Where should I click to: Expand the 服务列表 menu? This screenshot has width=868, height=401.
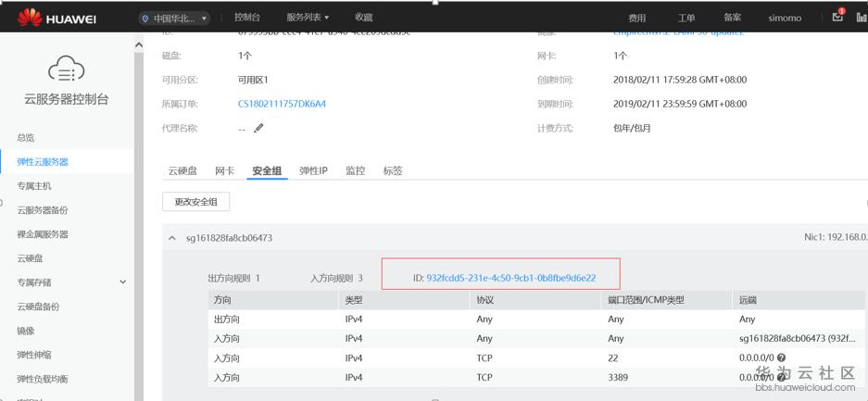tap(308, 18)
